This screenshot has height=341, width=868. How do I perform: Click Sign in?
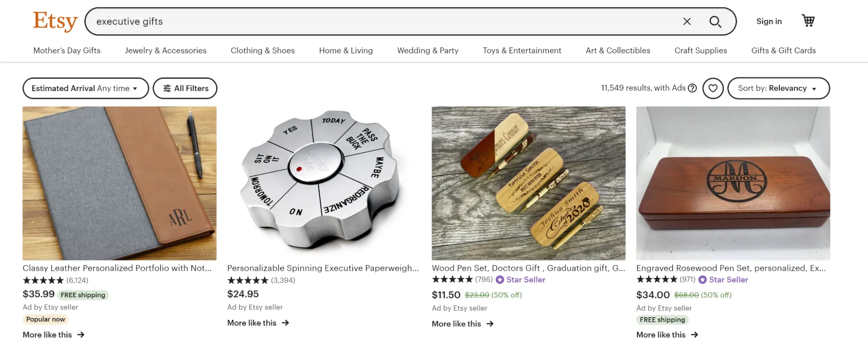(769, 21)
